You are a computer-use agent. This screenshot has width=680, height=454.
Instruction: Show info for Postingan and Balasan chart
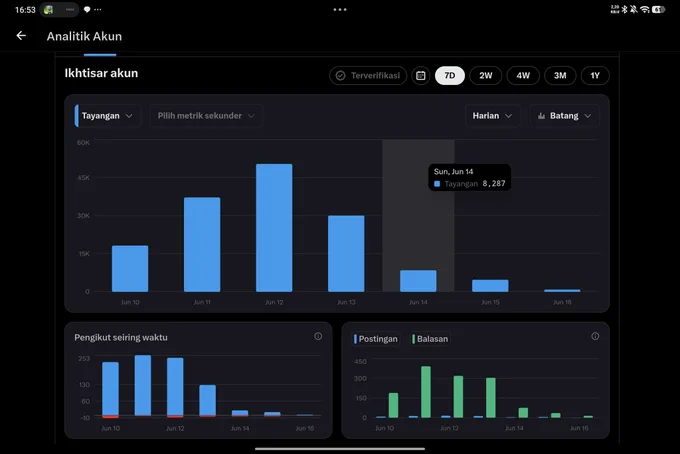(595, 336)
